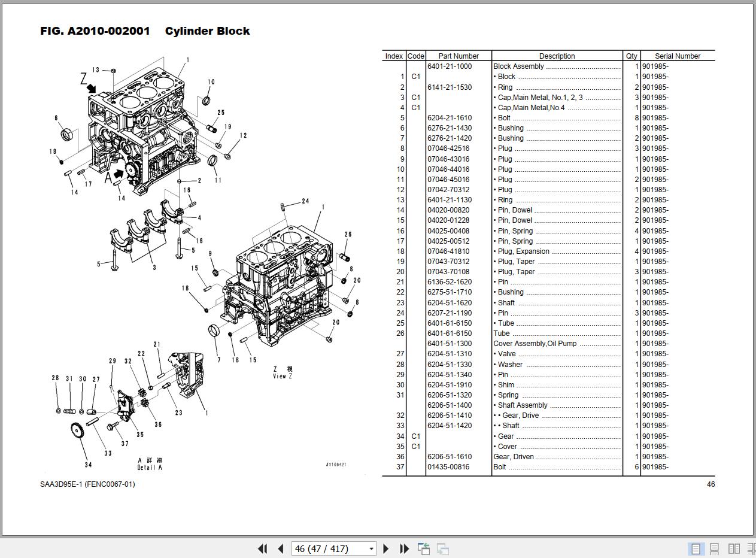Click the previous view navigation icon
This screenshot has width=756, height=558.
click(424, 548)
